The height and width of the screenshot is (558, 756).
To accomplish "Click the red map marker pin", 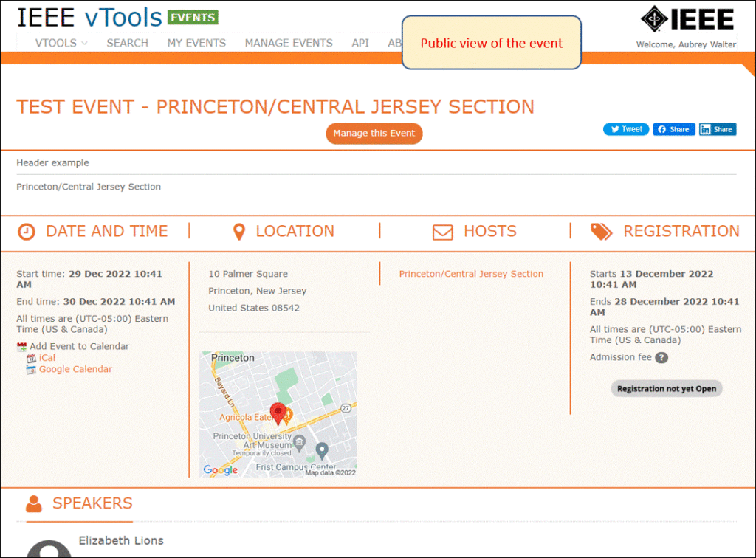I will point(278,413).
